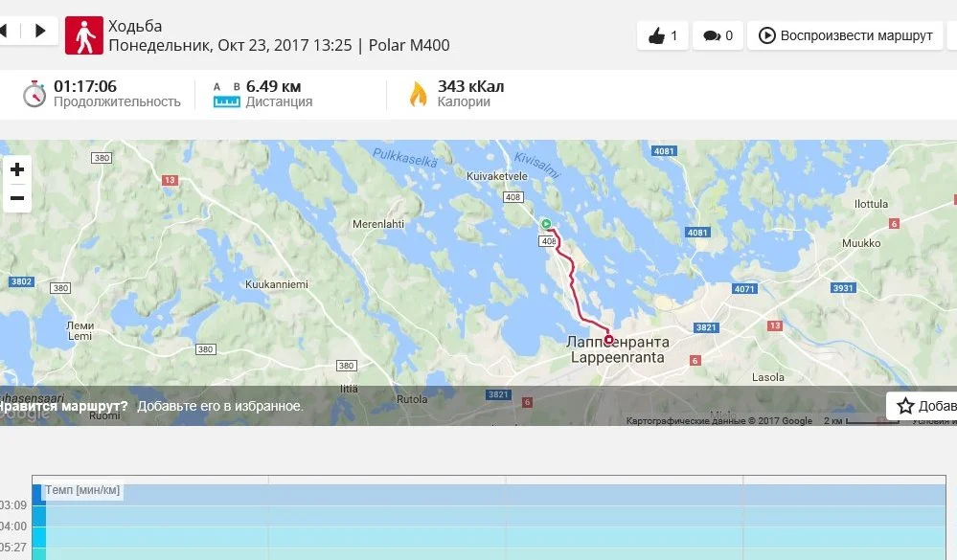Screen dimensions: 957x560
Task: Click the green route start marker
Action: (x=546, y=224)
